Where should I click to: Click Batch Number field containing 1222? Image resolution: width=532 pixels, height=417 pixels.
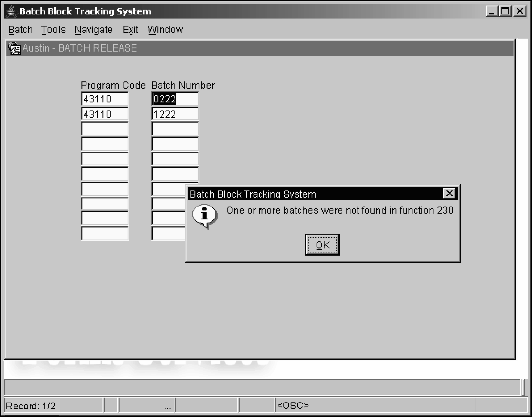pyautogui.click(x=175, y=114)
